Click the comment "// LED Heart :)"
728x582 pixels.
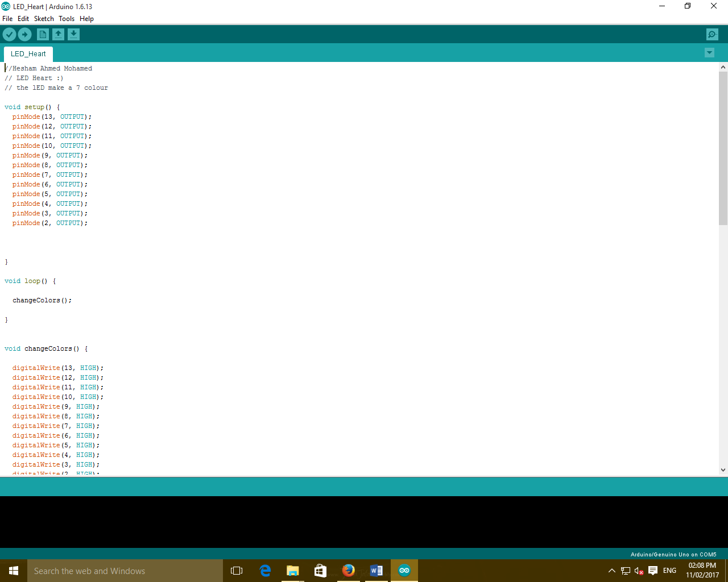tap(34, 78)
